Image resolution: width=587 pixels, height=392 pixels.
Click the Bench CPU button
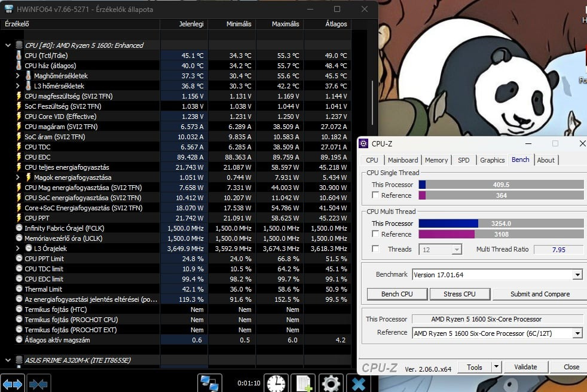[x=397, y=294]
